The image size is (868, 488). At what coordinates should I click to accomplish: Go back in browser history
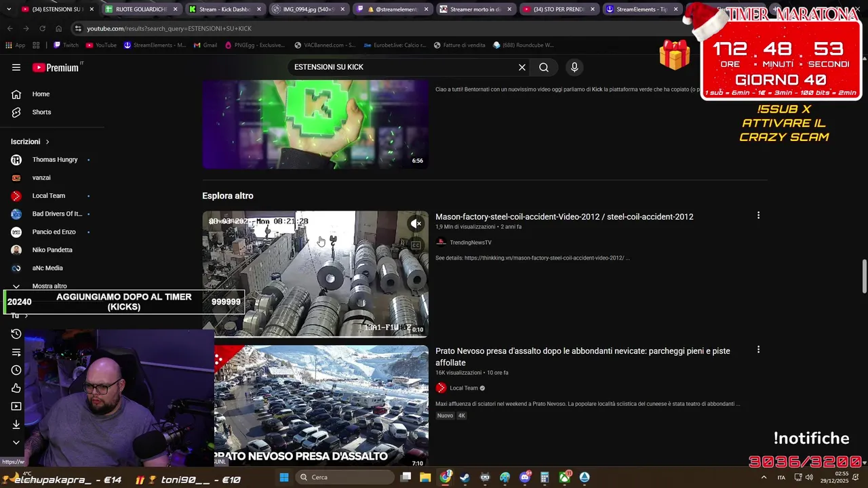(10, 28)
